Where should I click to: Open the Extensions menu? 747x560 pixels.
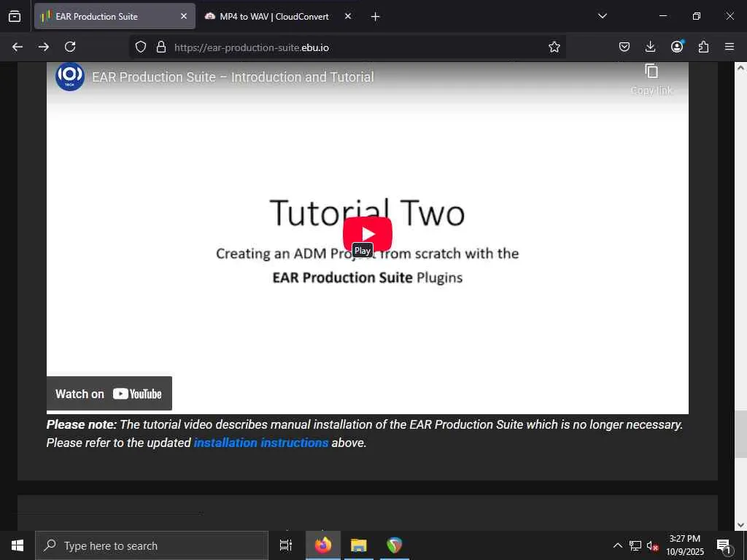tap(703, 47)
